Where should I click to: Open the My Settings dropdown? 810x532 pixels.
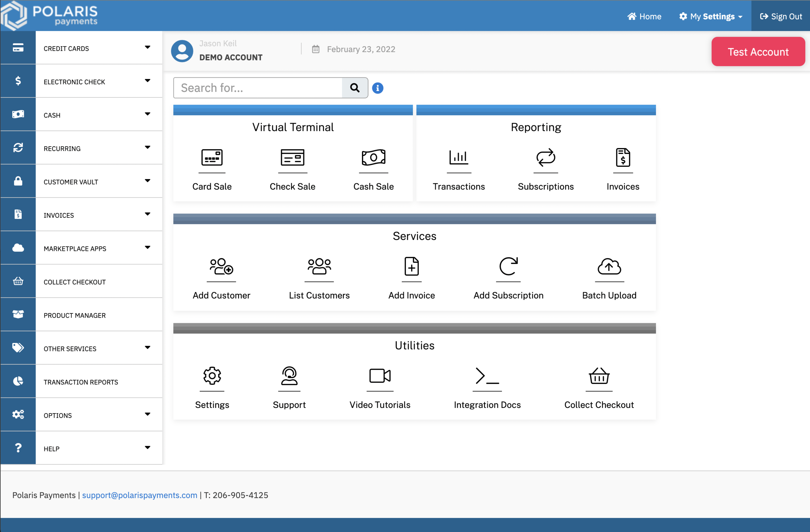pos(711,16)
